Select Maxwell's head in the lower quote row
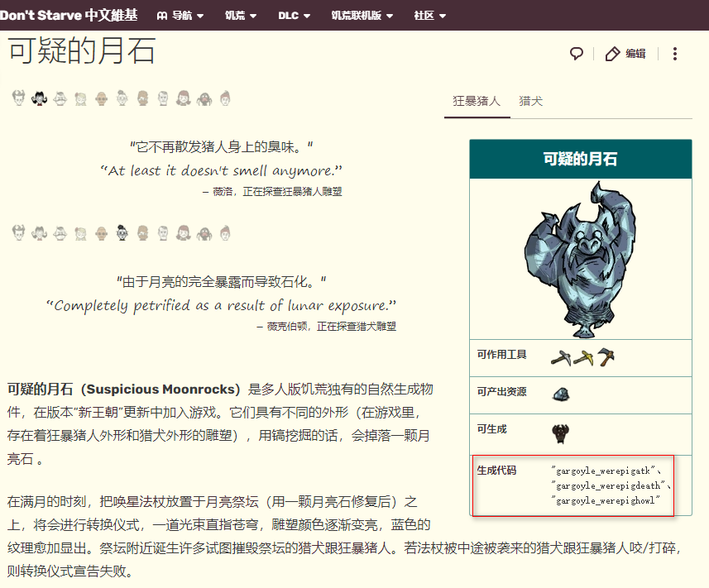709x588 pixels. tap(163, 233)
